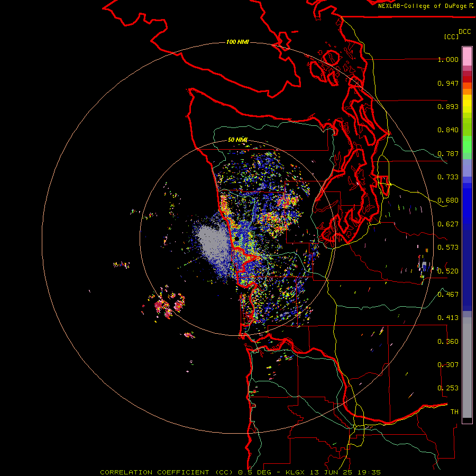Click the [CC] units label
The image size is (476, 476).
pos(451,36)
